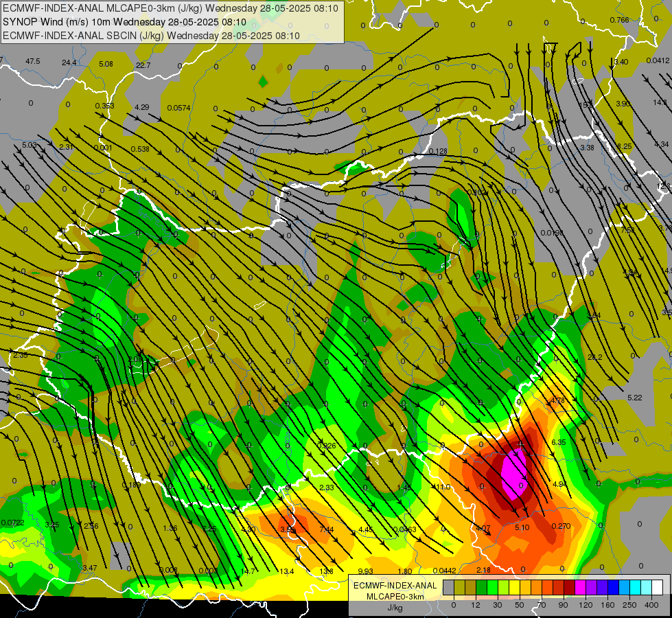Click the legend scale value '12'
Screen dimensions: 672x618
476,605
